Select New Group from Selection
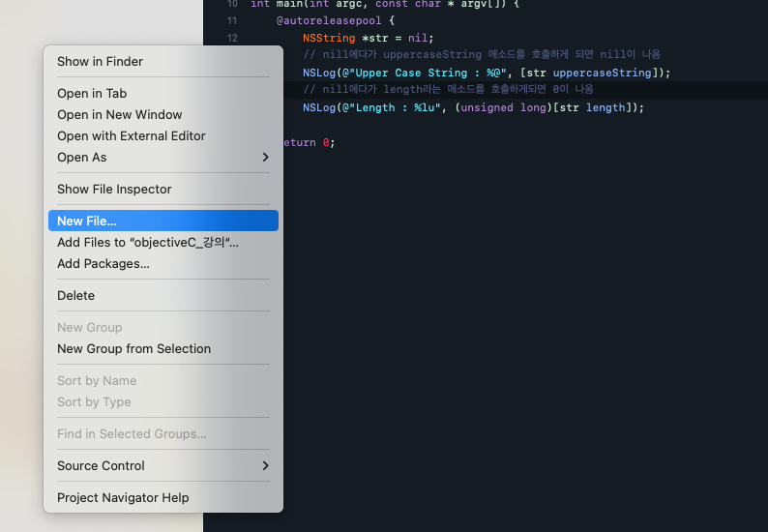Viewport: 768px width, 532px height. (163, 349)
